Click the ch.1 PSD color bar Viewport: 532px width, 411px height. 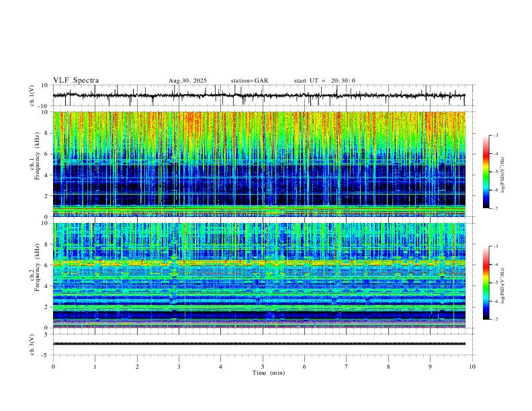tap(486, 172)
